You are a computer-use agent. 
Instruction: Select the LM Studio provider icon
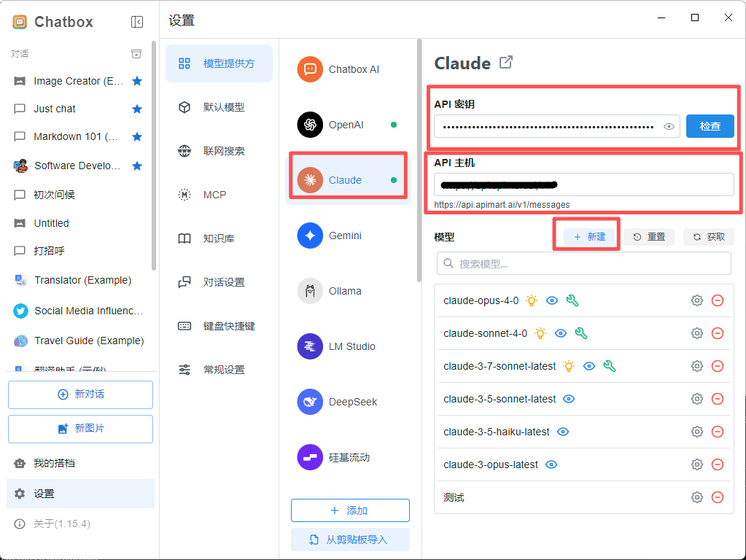[310, 346]
